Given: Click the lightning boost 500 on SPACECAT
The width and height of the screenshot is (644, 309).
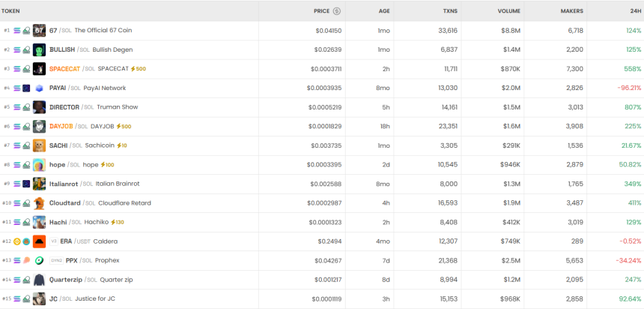Looking at the screenshot, I should (138, 69).
